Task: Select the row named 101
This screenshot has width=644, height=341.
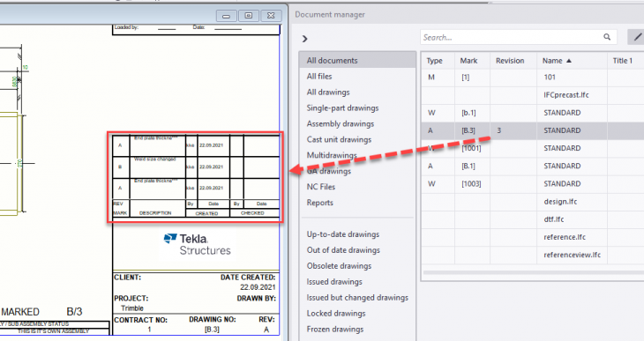Action: (533, 78)
